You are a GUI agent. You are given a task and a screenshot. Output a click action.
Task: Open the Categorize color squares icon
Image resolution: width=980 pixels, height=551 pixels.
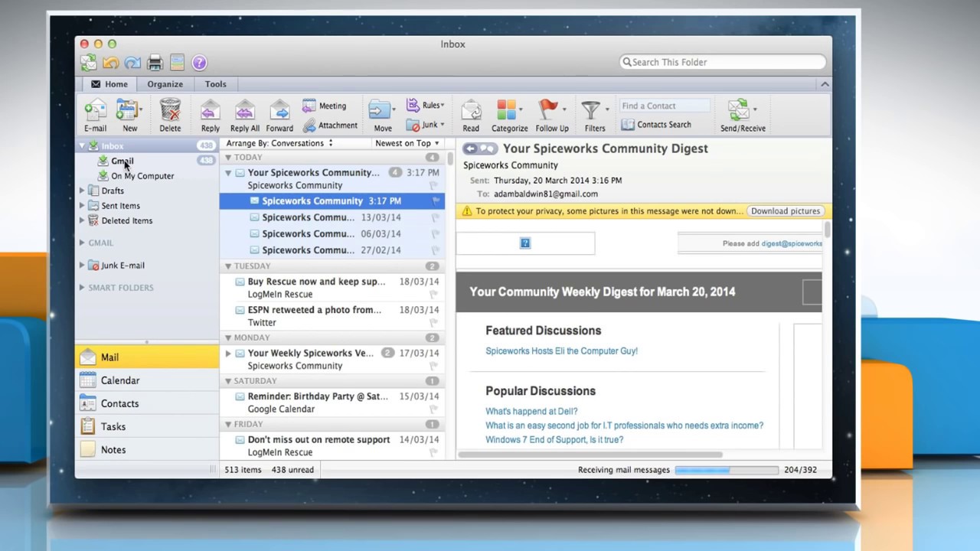click(x=506, y=109)
